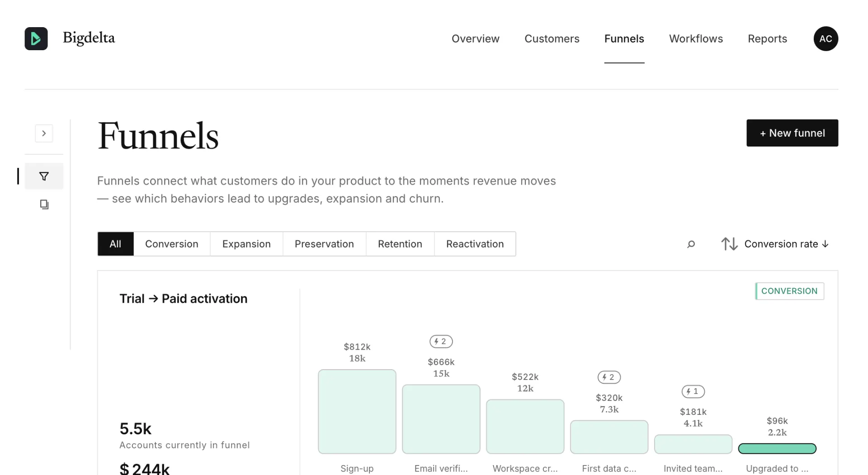Click the $812k Sign-up value label

[357, 347]
